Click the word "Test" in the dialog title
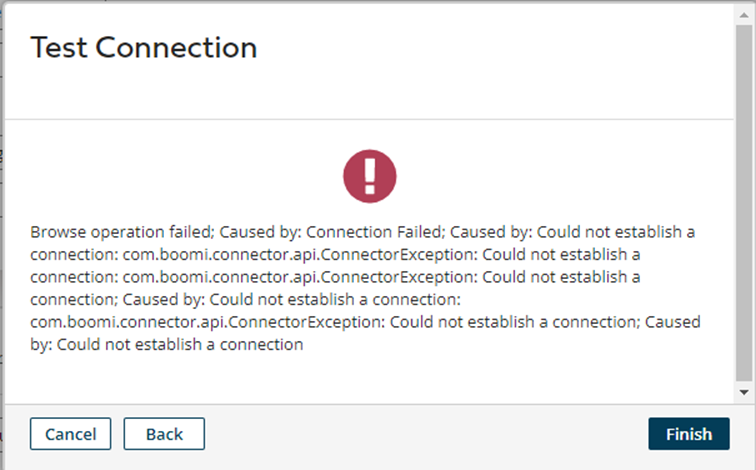This screenshot has height=470, width=756. click(x=59, y=47)
